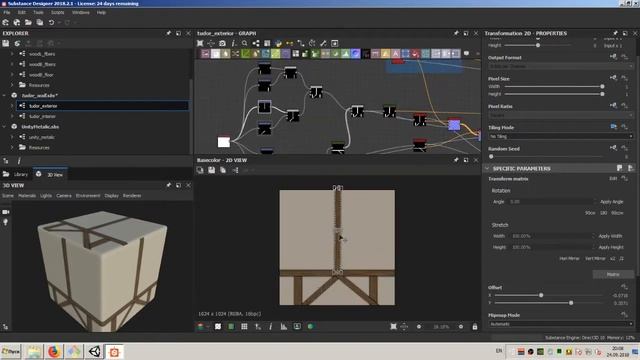The width and height of the screenshot is (640, 360).
Task: Open the Help menu
Action: [101, 13]
